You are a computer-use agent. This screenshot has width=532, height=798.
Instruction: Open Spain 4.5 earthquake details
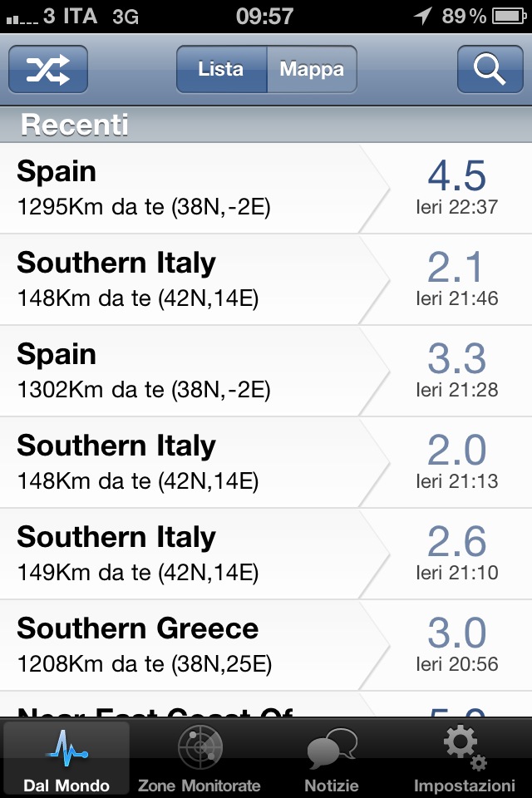pyautogui.click(x=266, y=189)
